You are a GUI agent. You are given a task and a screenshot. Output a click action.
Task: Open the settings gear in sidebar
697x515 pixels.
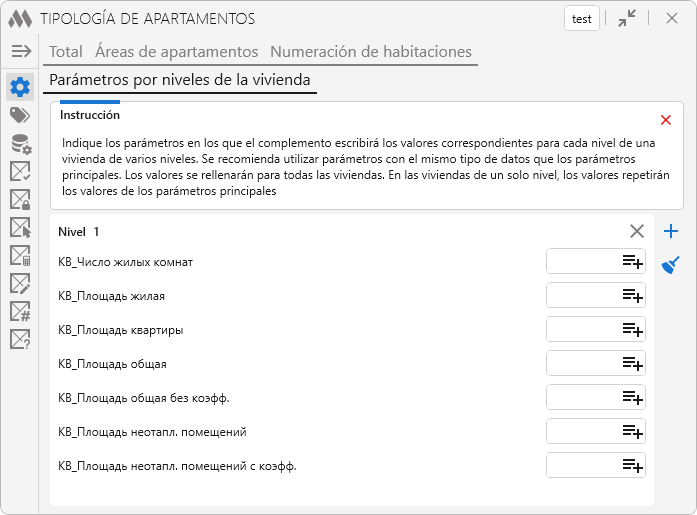tap(20, 87)
